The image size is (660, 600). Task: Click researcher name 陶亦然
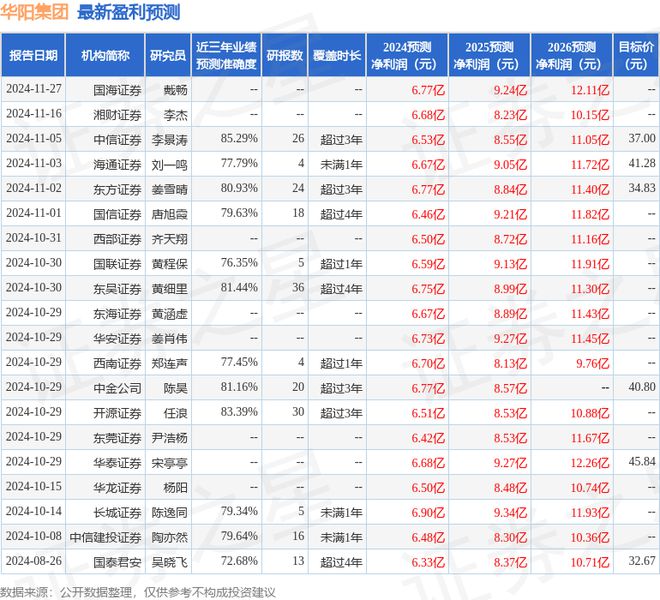[170, 537]
